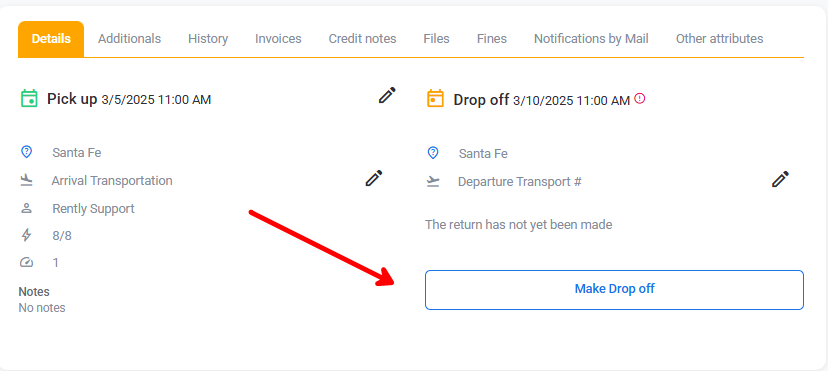Click the green Pick up calendar icon
Viewport: 828px width, 371px height.
29,99
